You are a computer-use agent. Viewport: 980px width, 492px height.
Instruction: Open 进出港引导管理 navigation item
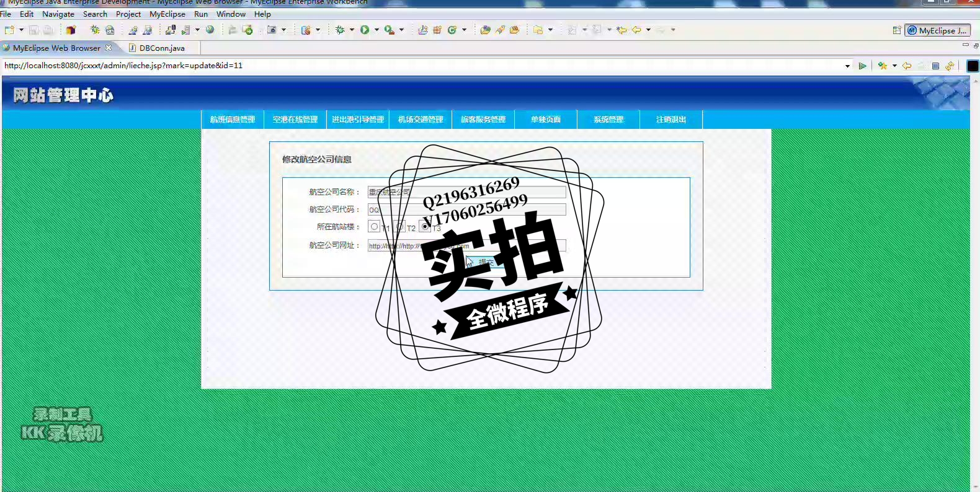coord(358,120)
